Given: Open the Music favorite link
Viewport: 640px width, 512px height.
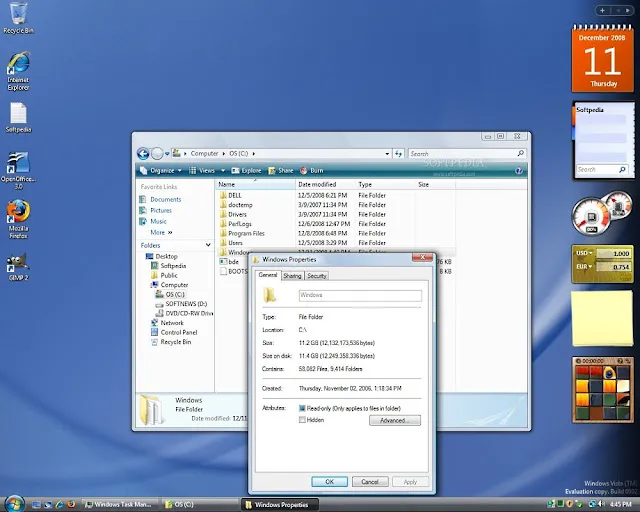Looking at the screenshot, I should tap(158, 221).
